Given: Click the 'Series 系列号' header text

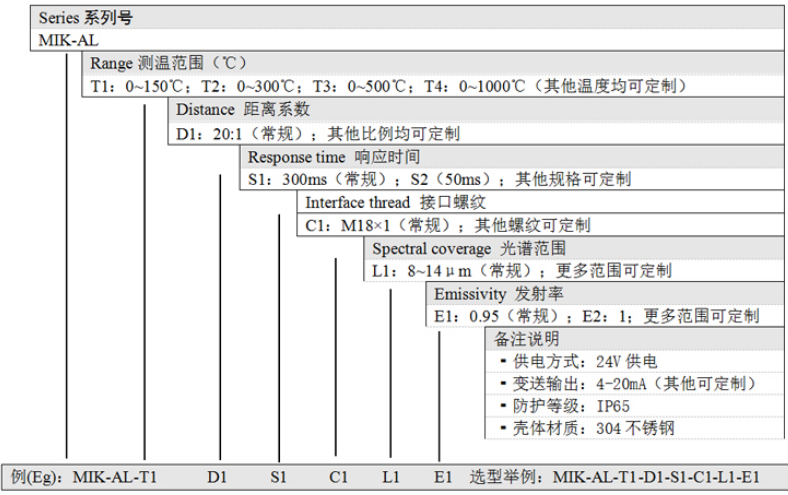Looking at the screenshot, I should (85, 18).
